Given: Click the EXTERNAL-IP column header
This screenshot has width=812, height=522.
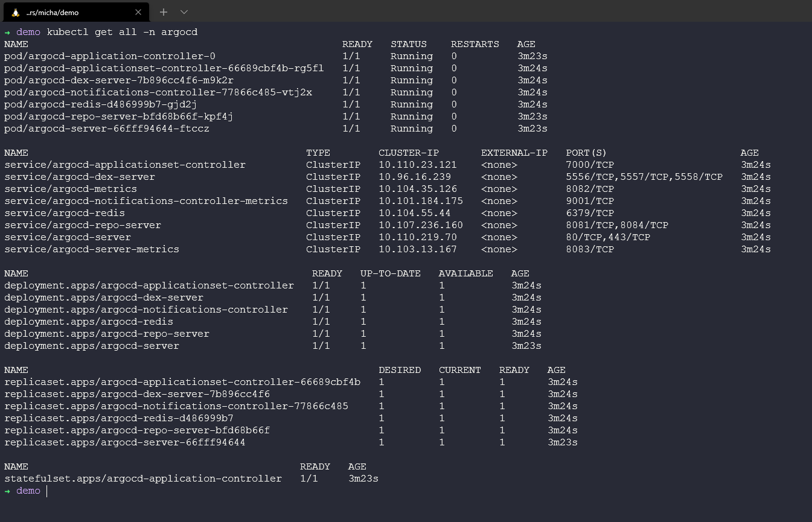Looking at the screenshot, I should pyautogui.click(x=514, y=153).
